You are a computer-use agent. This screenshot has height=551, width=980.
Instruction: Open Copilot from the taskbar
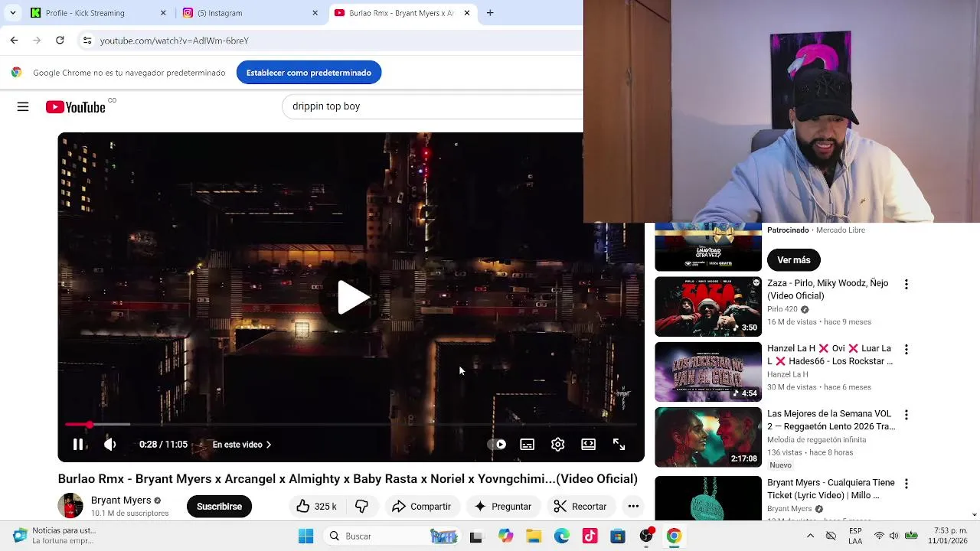pos(505,536)
